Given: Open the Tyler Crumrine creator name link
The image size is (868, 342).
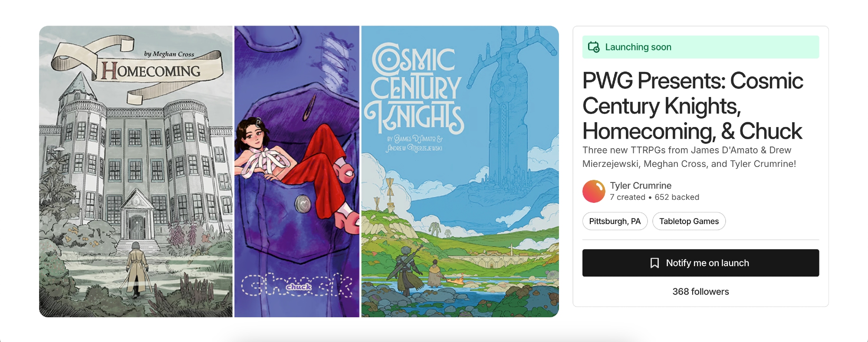Looking at the screenshot, I should coord(641,186).
